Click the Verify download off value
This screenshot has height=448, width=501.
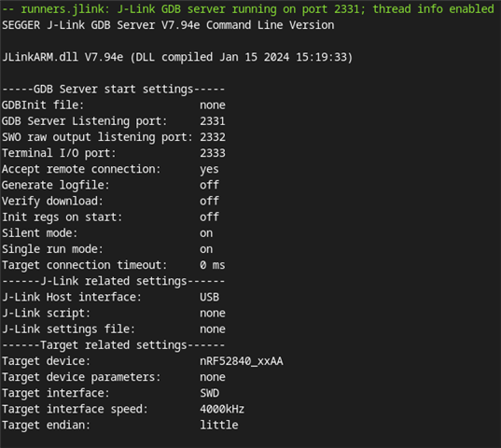point(209,201)
